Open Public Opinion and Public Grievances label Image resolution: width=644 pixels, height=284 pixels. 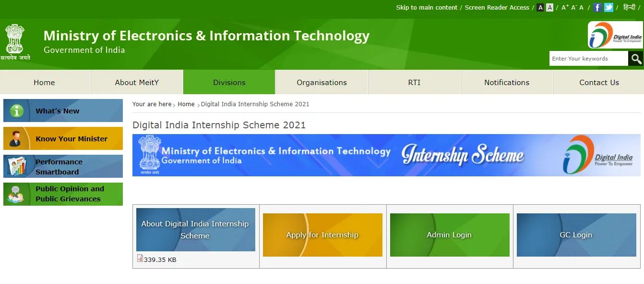[70, 194]
